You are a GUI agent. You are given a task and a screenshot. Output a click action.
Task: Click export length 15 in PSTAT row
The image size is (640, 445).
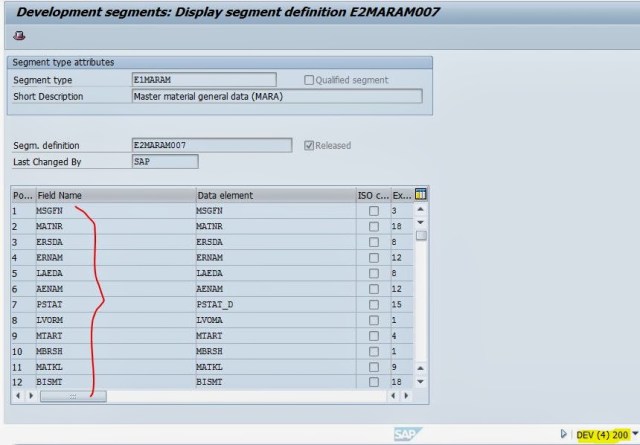pyautogui.click(x=402, y=305)
